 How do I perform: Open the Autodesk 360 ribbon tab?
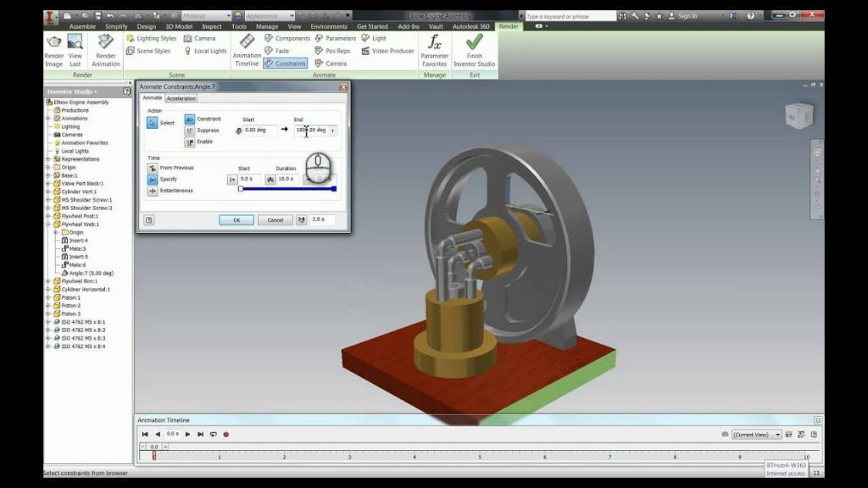[x=471, y=26]
